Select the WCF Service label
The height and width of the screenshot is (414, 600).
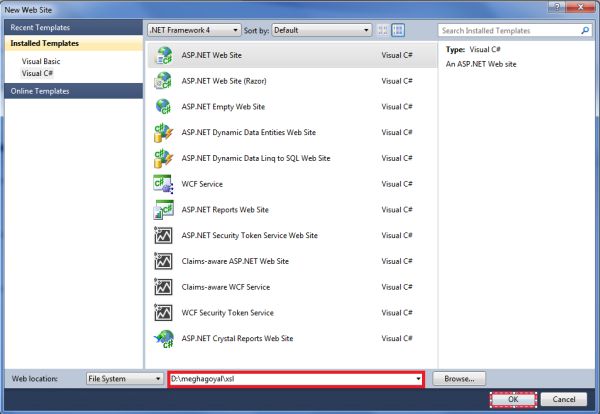click(202, 184)
